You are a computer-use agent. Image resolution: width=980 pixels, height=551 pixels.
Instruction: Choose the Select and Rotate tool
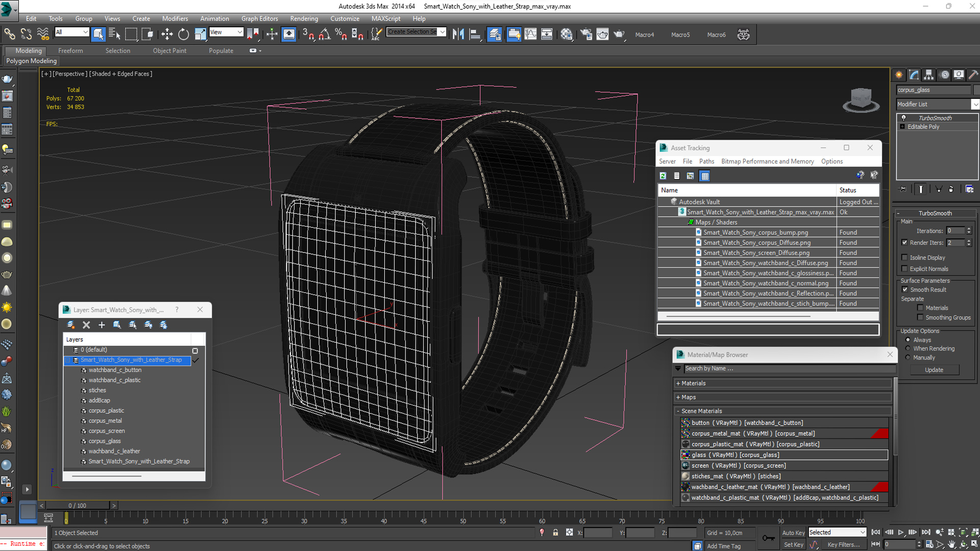point(183,34)
